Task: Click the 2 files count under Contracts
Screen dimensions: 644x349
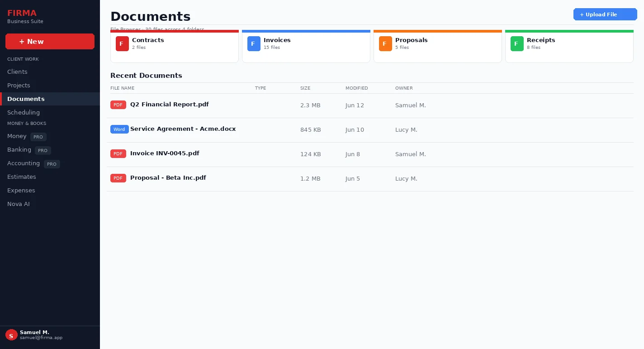Action: [139, 48]
